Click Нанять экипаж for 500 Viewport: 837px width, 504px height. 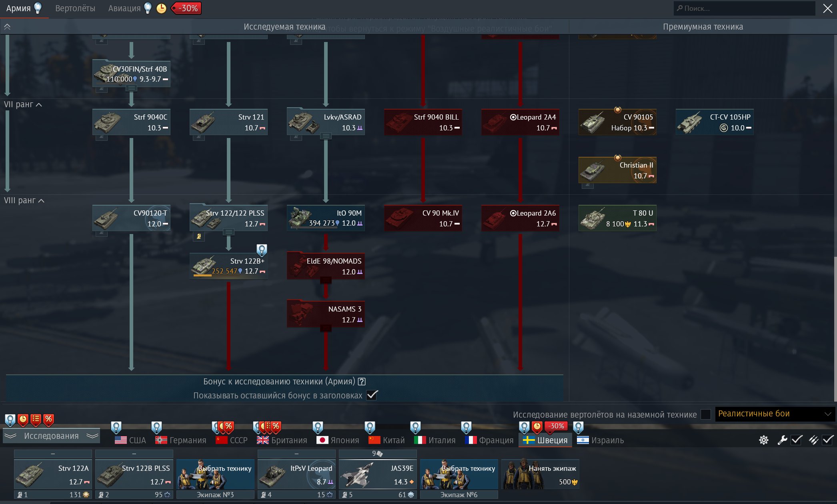coord(540,474)
